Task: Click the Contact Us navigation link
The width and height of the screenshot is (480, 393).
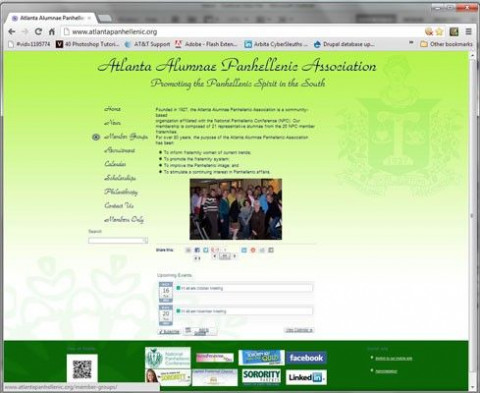Action: [119, 206]
